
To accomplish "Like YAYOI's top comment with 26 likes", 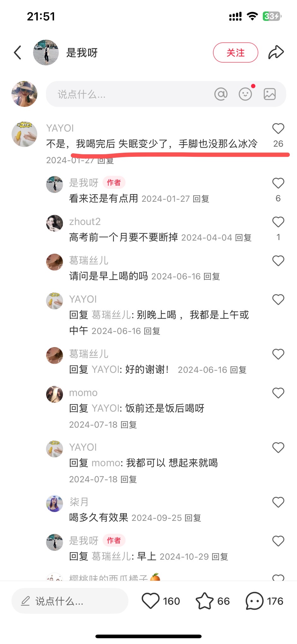I will coord(278,128).
